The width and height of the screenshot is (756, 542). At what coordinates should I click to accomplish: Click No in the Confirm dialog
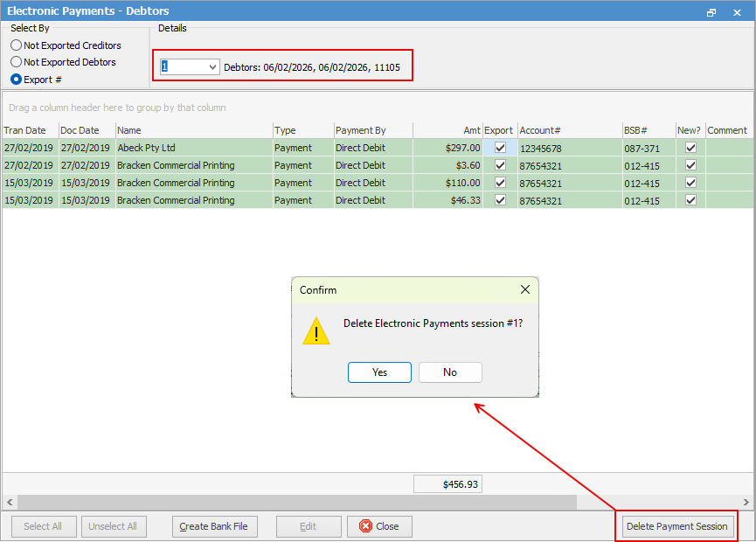pyautogui.click(x=450, y=372)
